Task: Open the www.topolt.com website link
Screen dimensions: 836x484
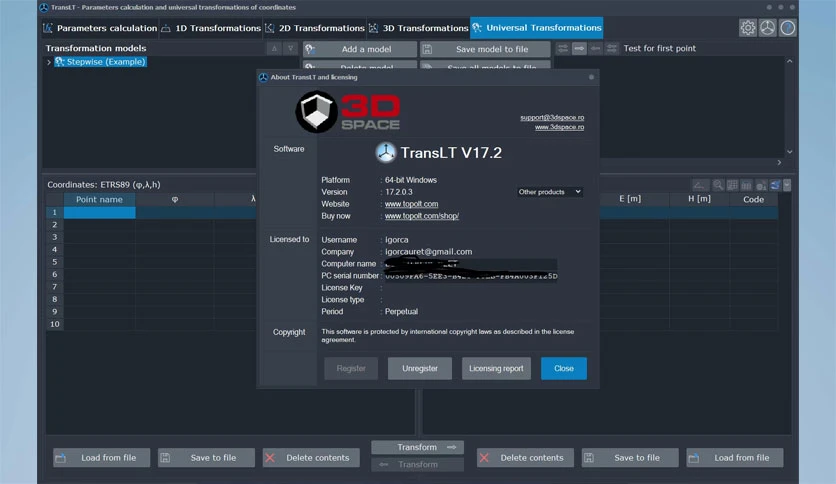Action: [x=411, y=204]
